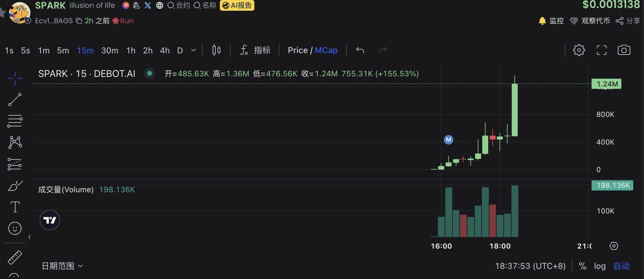Switch chart to 30m interval
Screen dimensions: 644x279
click(x=109, y=50)
